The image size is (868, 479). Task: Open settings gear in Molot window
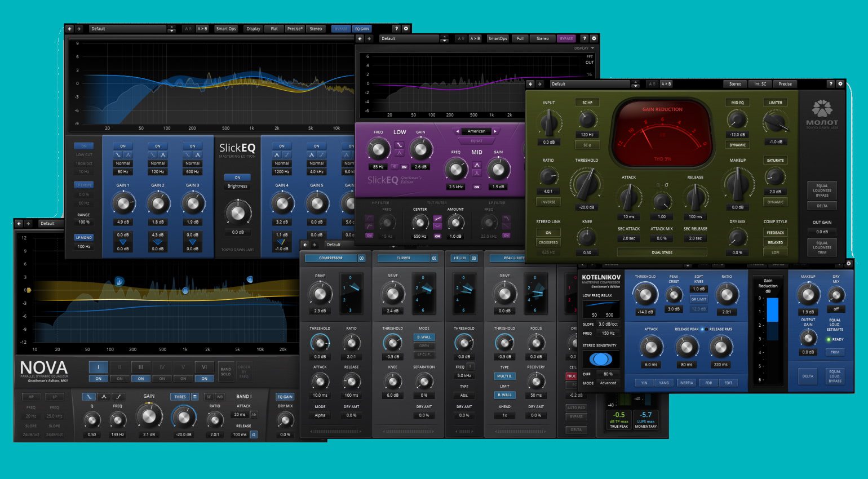tap(840, 83)
